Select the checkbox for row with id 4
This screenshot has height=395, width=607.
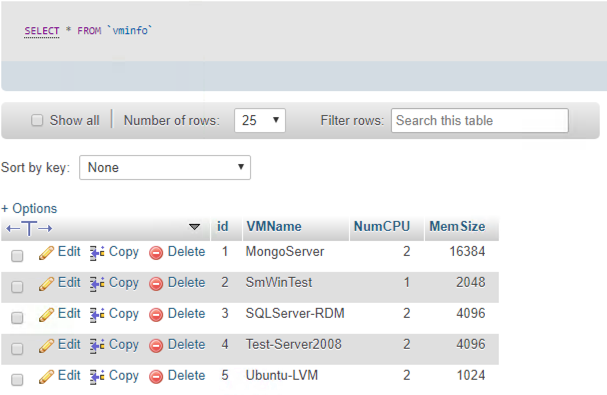[17, 349]
